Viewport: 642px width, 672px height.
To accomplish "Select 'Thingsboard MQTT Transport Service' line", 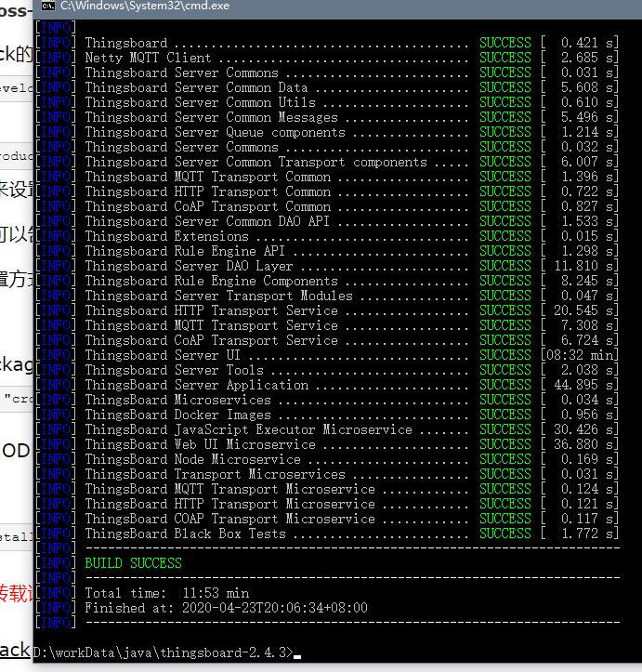I will pos(327,325).
